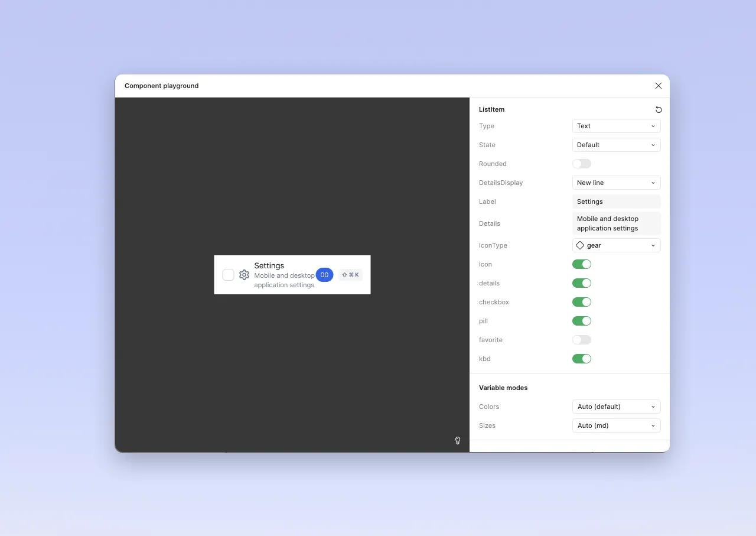Click the diamond icon inside the IconType selector
The height and width of the screenshot is (536, 756).
(x=579, y=245)
